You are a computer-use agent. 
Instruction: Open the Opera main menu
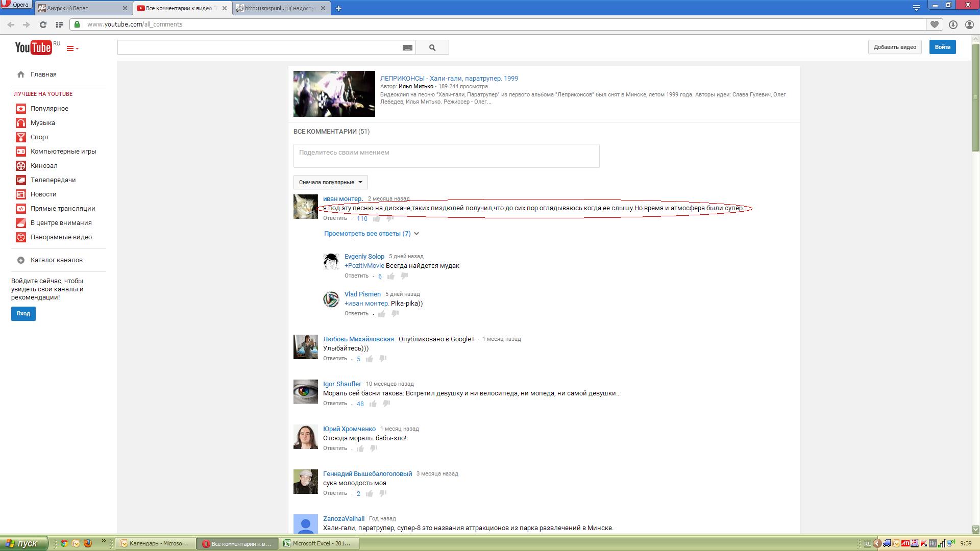(16, 5)
